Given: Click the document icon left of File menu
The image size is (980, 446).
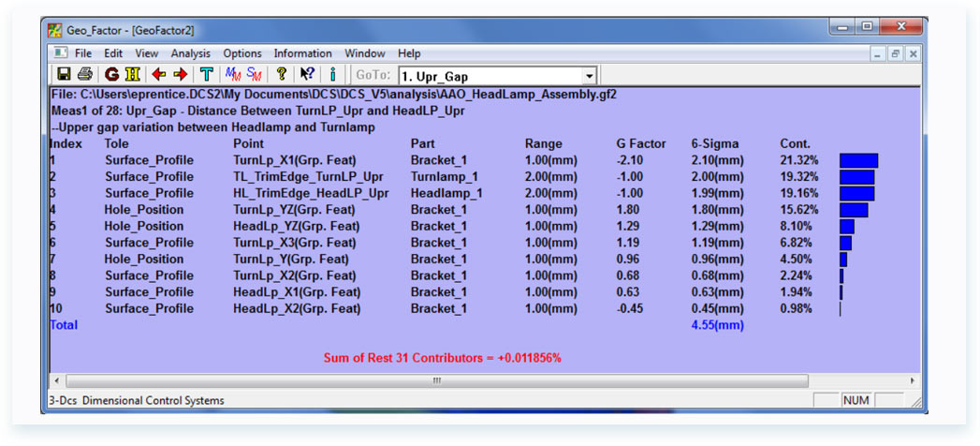Looking at the screenshot, I should click(60, 53).
